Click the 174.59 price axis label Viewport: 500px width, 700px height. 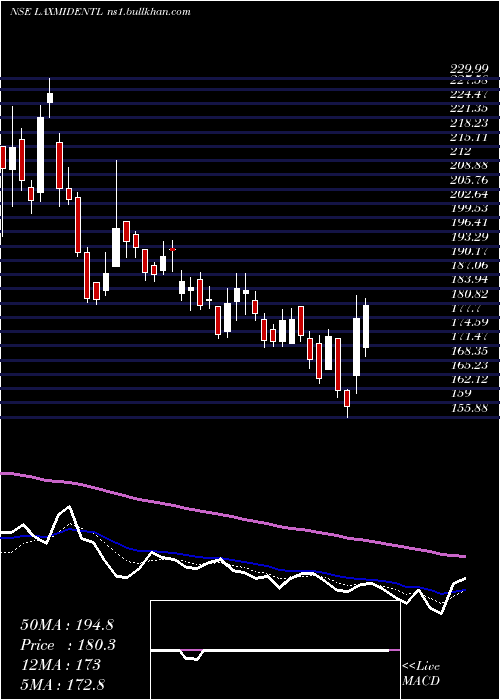[x=468, y=322]
